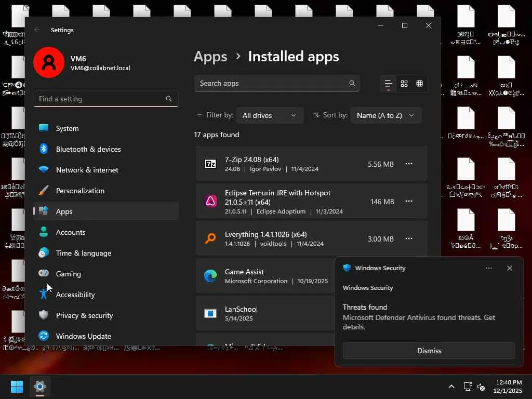
Task: Click the Settings taskbar icon
Action: (39, 387)
